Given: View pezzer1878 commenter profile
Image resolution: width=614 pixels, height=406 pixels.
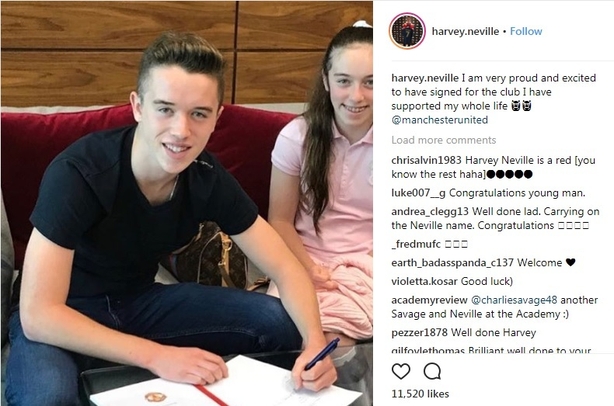Looking at the screenshot, I should (419, 333).
